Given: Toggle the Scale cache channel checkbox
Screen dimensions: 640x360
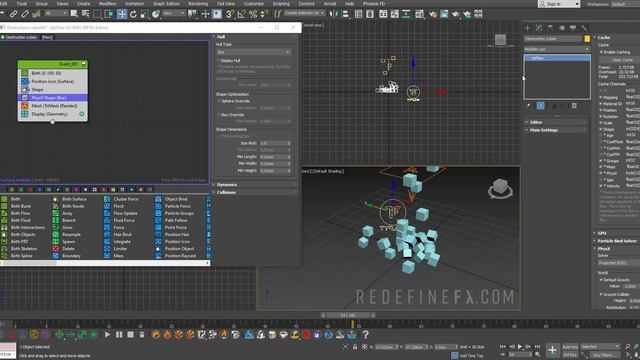Looking at the screenshot, I should [601, 123].
